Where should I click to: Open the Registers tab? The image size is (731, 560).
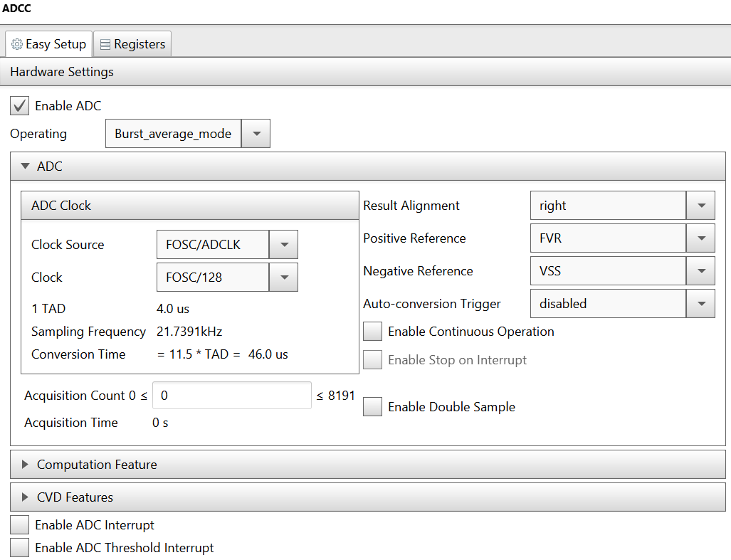pos(132,44)
